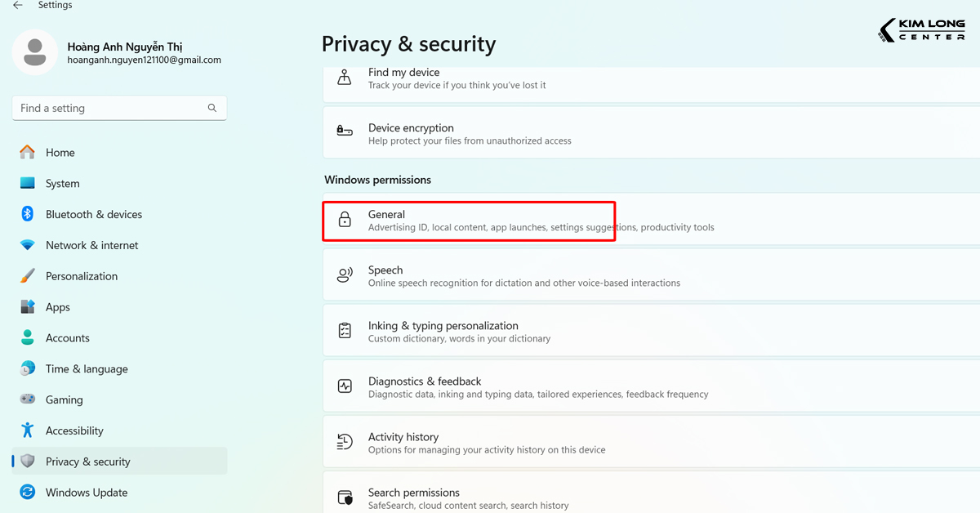Select Accounts in the sidebar
The image size is (980, 513).
click(67, 338)
